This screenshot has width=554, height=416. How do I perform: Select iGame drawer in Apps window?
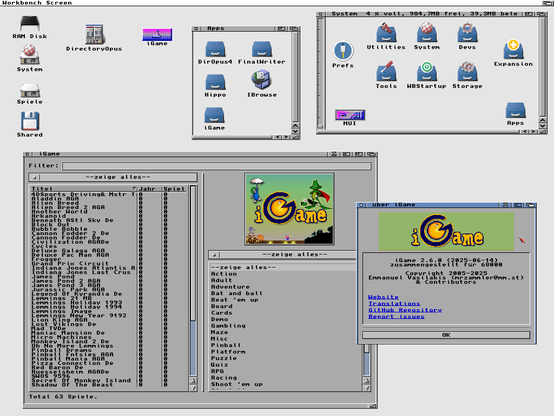tap(214, 118)
